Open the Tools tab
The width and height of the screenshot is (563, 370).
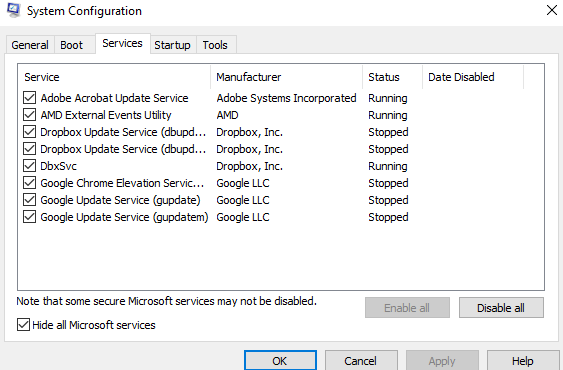(215, 45)
